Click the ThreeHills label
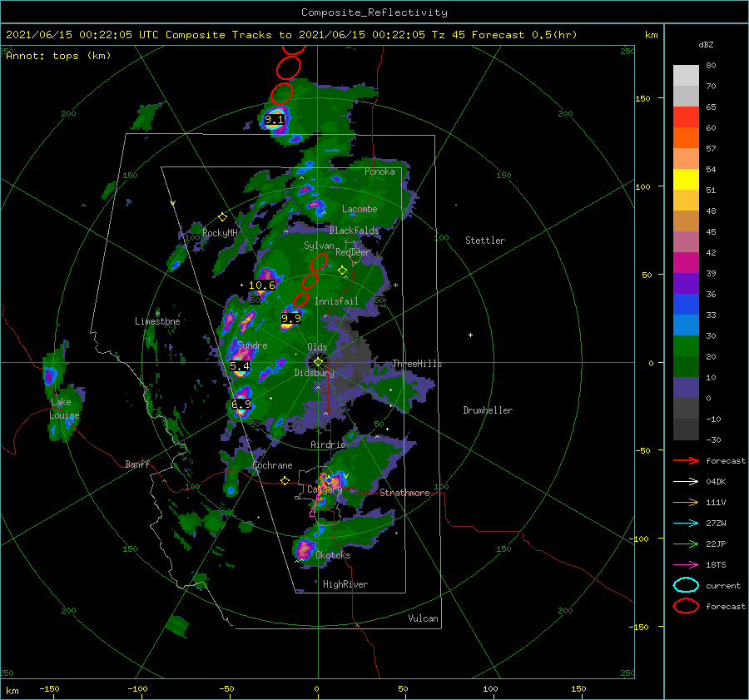 point(417,364)
